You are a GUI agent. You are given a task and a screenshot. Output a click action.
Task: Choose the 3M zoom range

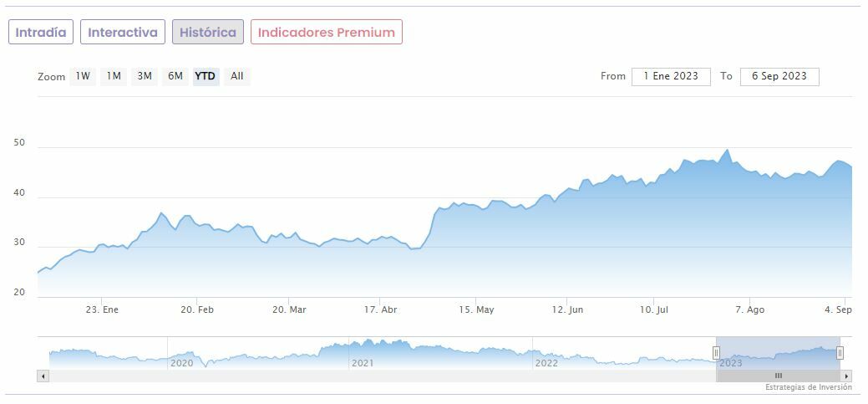(145, 76)
